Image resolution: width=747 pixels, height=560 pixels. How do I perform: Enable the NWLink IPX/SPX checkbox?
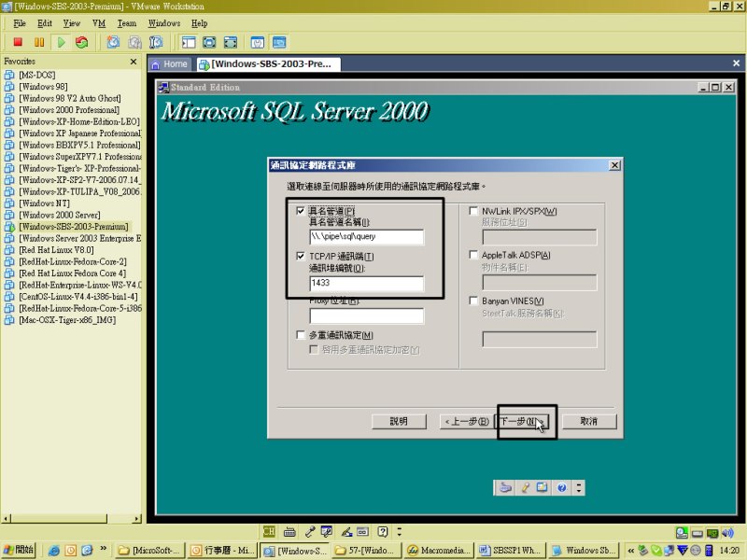pyautogui.click(x=473, y=211)
